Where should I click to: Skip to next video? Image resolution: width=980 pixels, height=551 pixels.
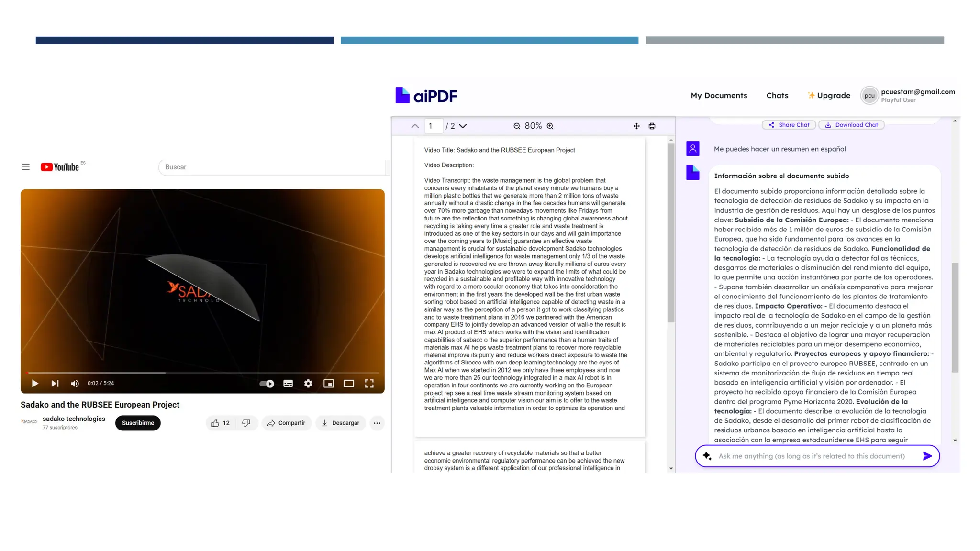pyautogui.click(x=55, y=384)
